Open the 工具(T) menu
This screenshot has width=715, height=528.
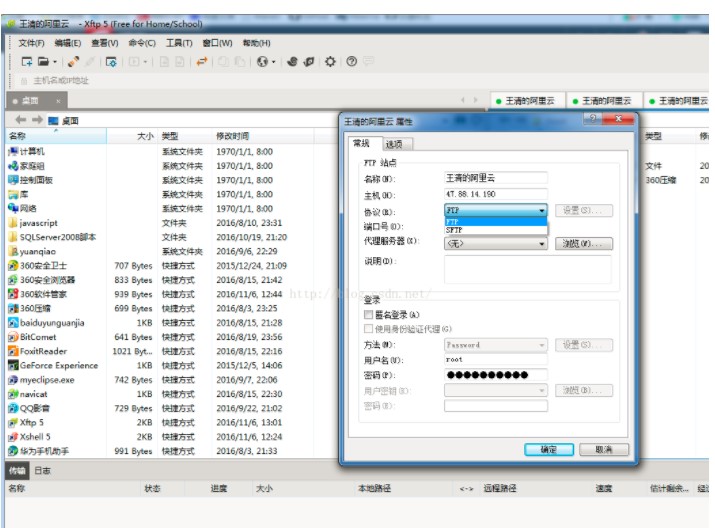[179, 43]
